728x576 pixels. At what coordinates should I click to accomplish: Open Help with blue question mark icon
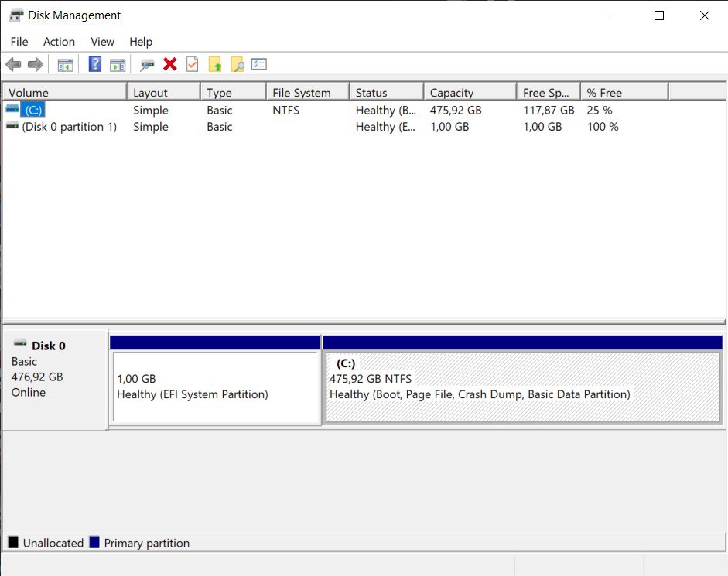[x=94, y=64]
